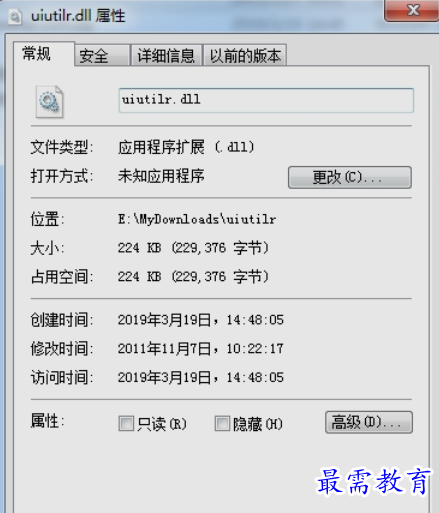
Task: Click the uiutilr.dll filename field
Action: [266, 100]
